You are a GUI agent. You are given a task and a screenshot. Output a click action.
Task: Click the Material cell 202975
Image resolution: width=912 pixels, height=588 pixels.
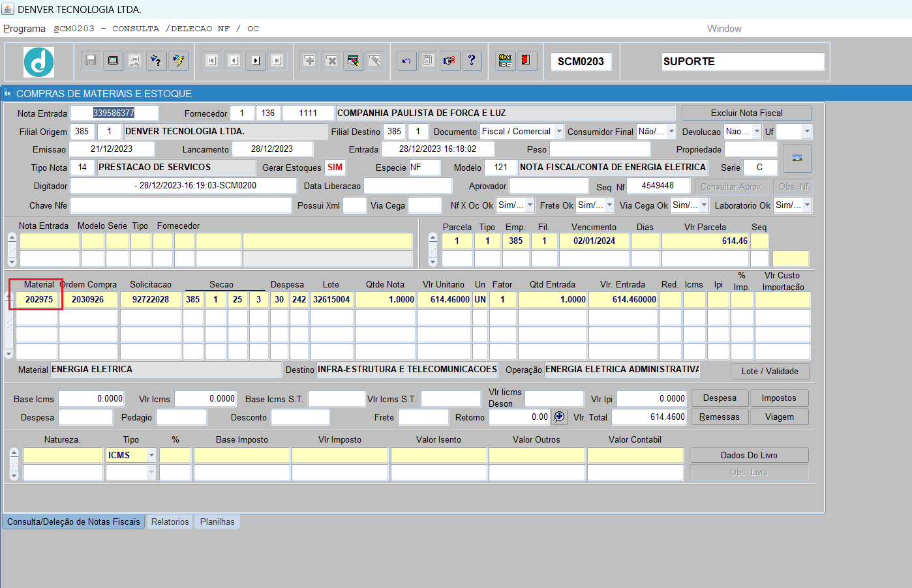(37, 300)
